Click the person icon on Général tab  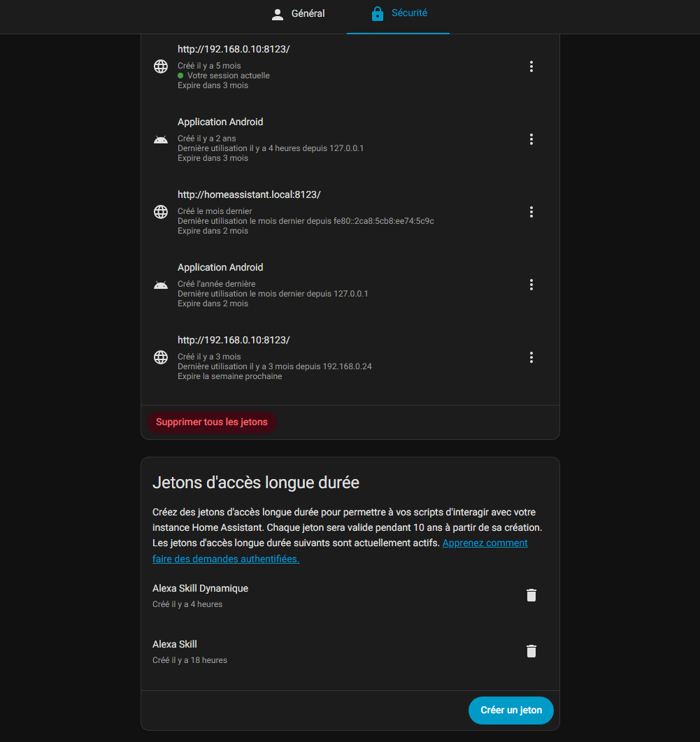point(278,14)
